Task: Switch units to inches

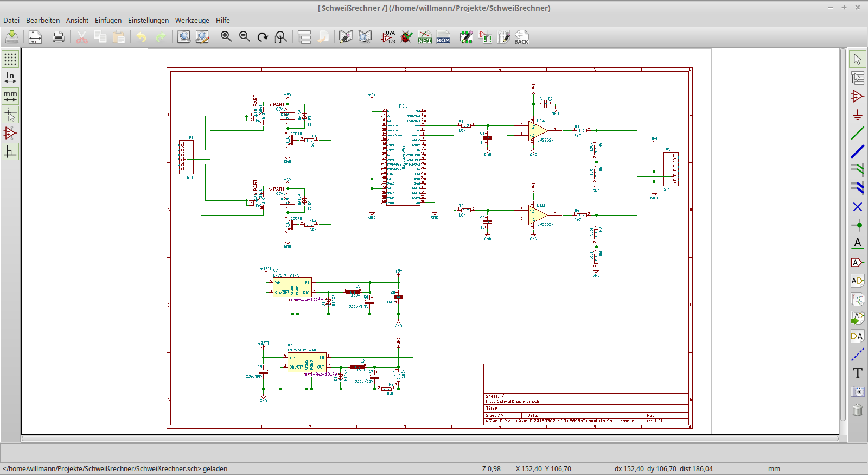Action: pos(10,77)
